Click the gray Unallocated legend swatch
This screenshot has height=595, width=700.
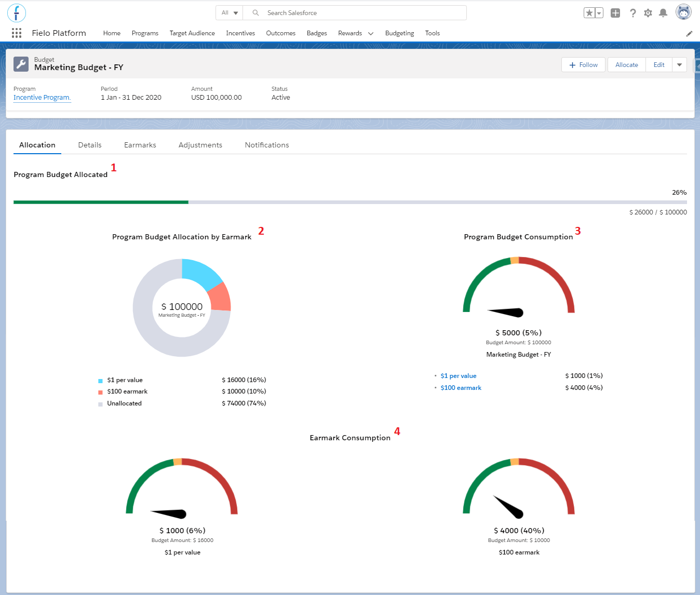(x=100, y=404)
